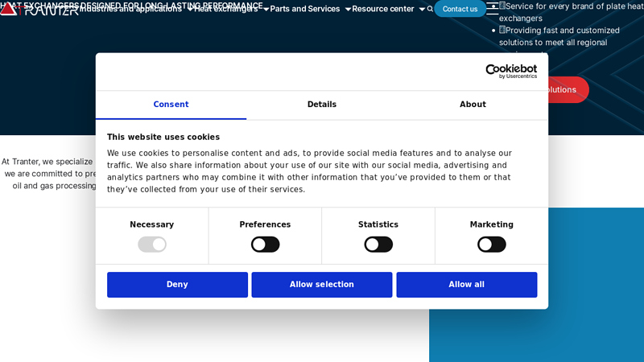This screenshot has width=644, height=362.
Task: Switch to the About tab
Action: tap(473, 105)
